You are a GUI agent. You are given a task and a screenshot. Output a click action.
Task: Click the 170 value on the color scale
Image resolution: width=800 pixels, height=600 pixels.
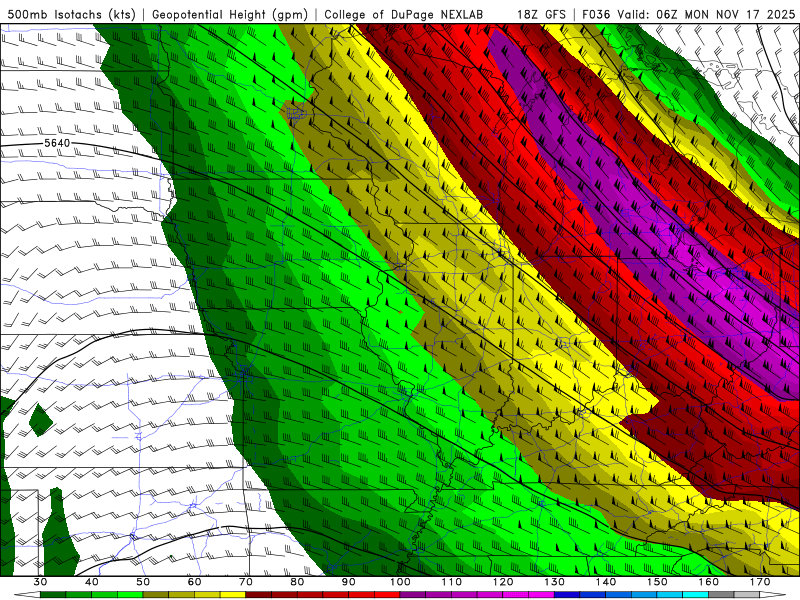(760, 582)
